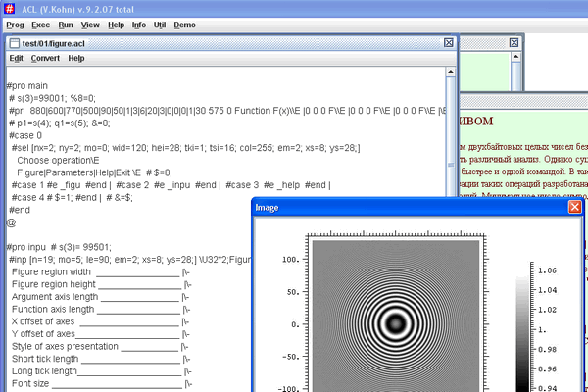Click the '#case 4 # $=1;' line
Screen dimensions: 588x392
point(72,197)
